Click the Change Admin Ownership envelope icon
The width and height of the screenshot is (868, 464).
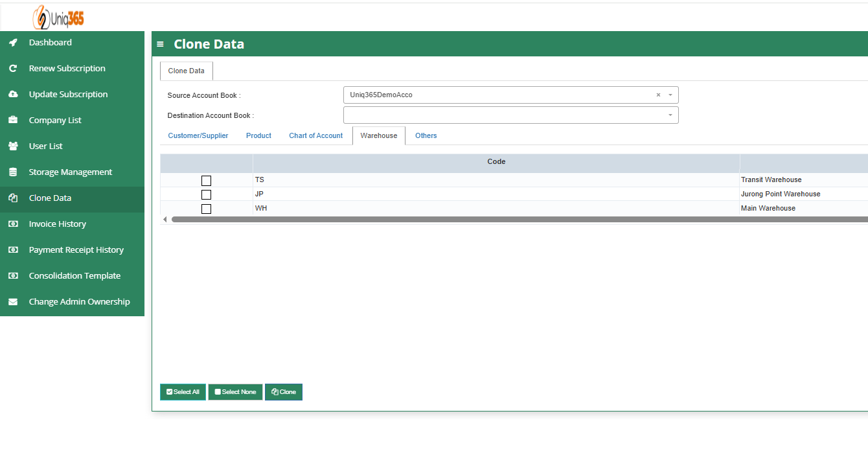tap(13, 302)
